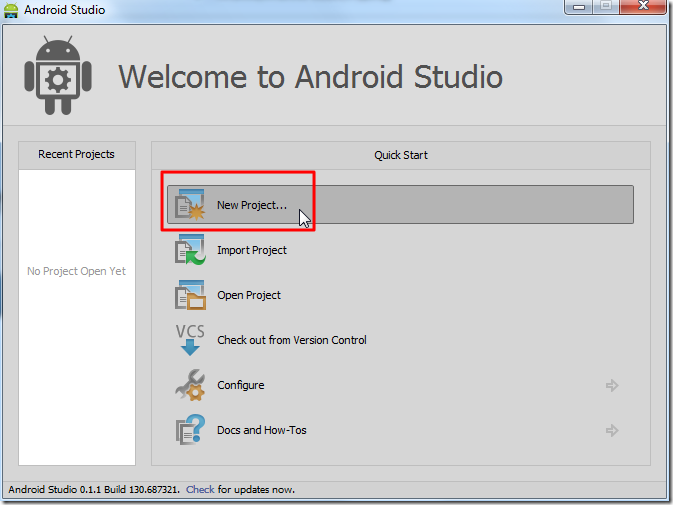Click the Quick Start header
This screenshot has height=505, width=673.
401,155
